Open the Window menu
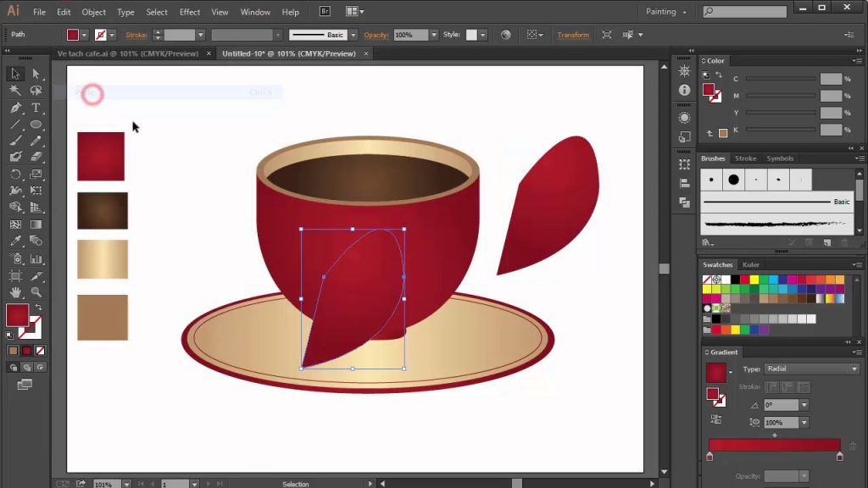 pos(255,12)
